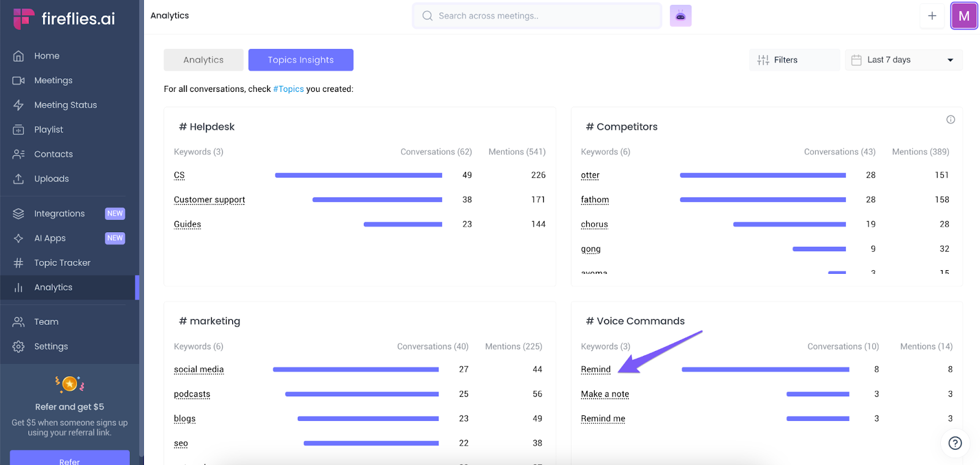Click the Team users icon
The image size is (980, 465).
18,322
